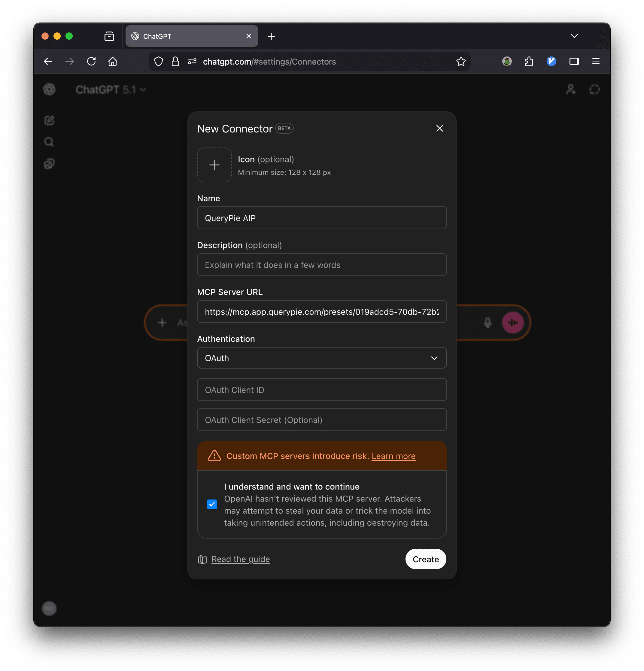
Task: Start a new chat in the sidebar
Action: click(x=49, y=120)
